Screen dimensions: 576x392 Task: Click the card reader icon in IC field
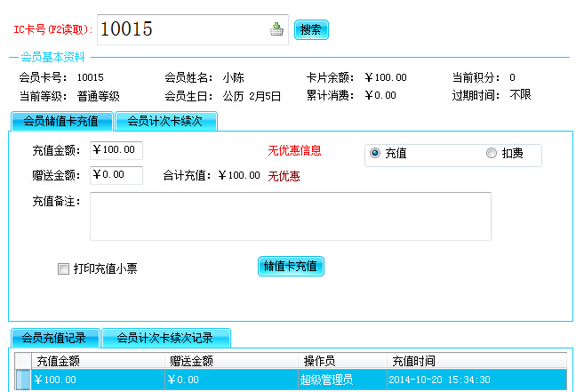276,30
